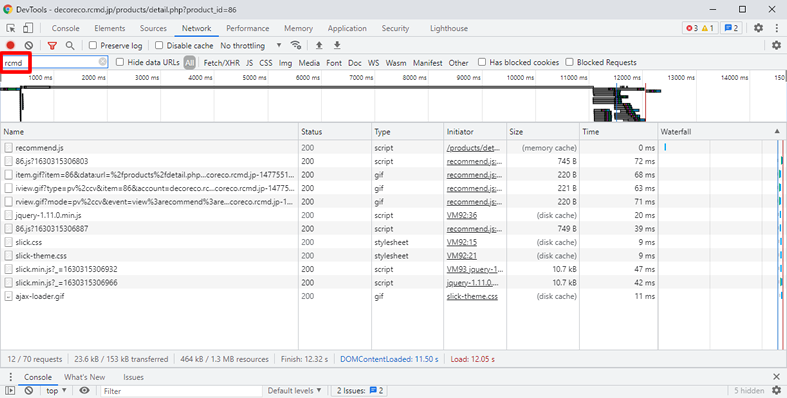The image size is (787, 398).
Task: Open network search magnifier icon
Action: pos(70,45)
